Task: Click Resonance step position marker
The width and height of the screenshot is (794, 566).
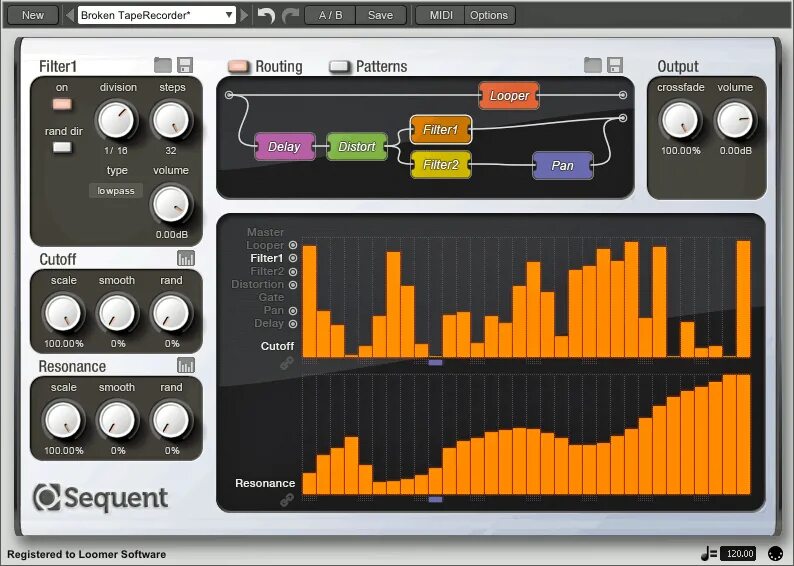Action: coord(435,500)
